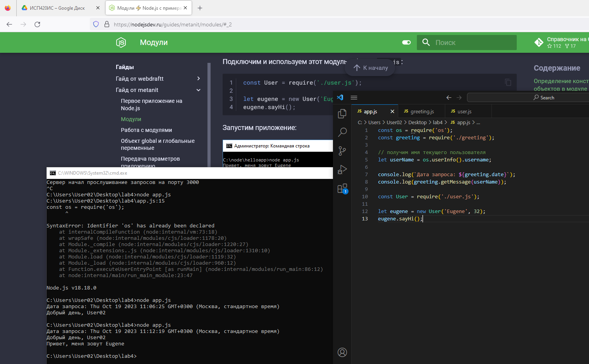Viewport: 589px width, 364px height.
Task: Close the app.js editor tab
Action: tap(392, 111)
